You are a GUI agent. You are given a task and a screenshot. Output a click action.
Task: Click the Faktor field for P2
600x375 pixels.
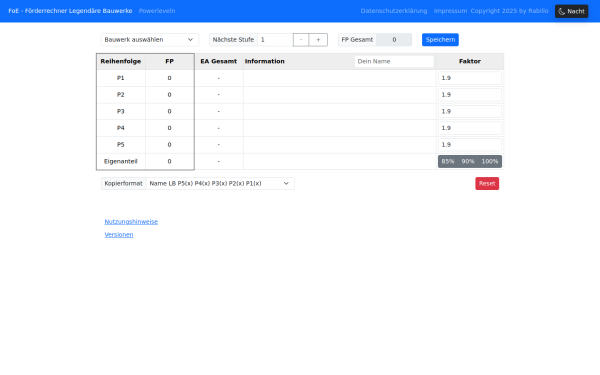coord(470,95)
